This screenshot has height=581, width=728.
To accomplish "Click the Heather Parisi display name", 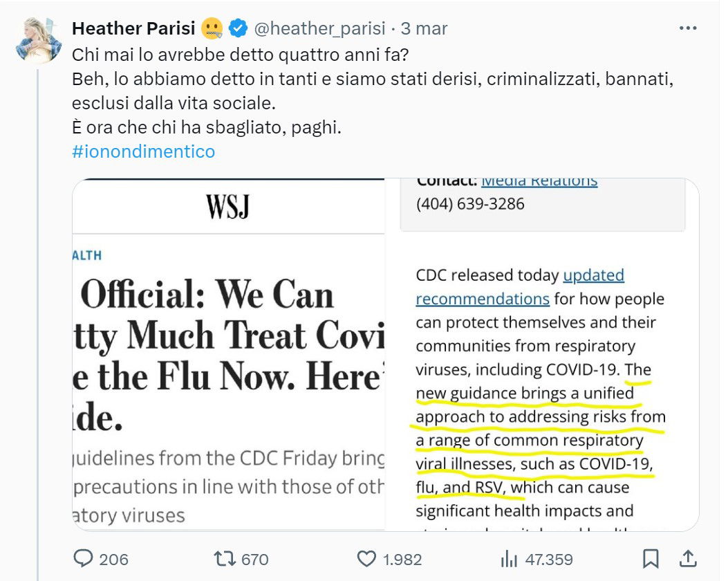I will pos(135,29).
